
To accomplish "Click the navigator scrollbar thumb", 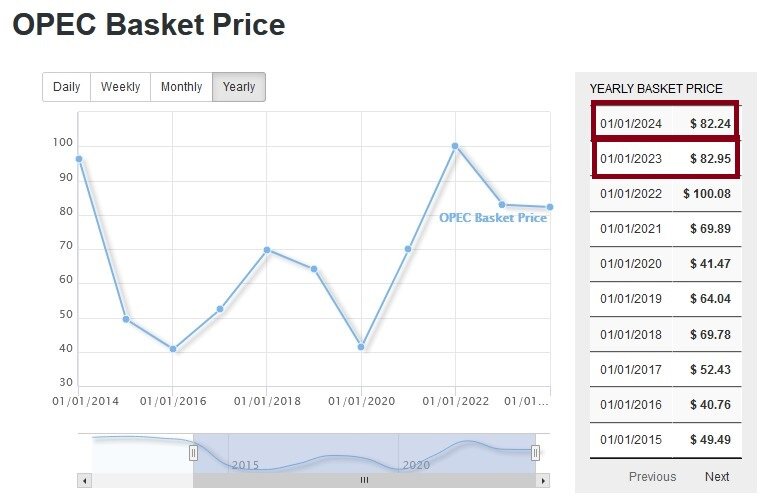I will [x=364, y=480].
